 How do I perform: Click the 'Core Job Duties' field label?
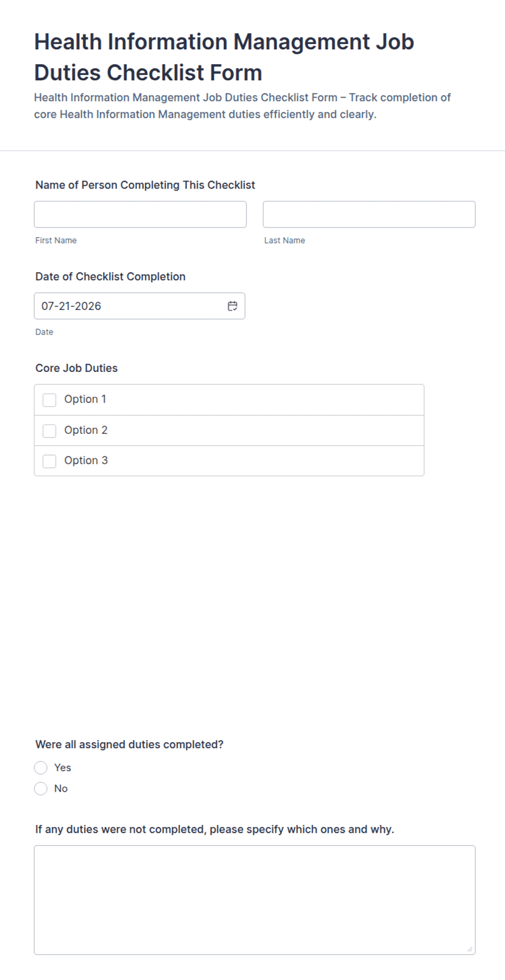[77, 368]
